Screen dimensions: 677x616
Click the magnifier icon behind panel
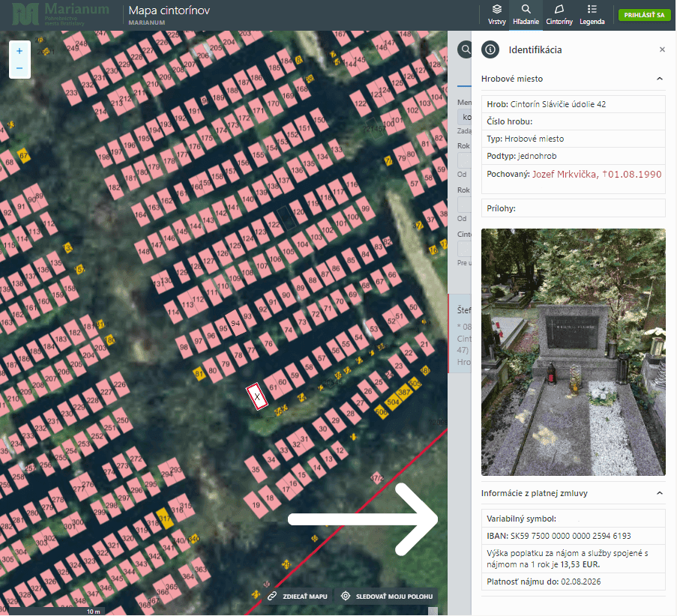click(466, 49)
